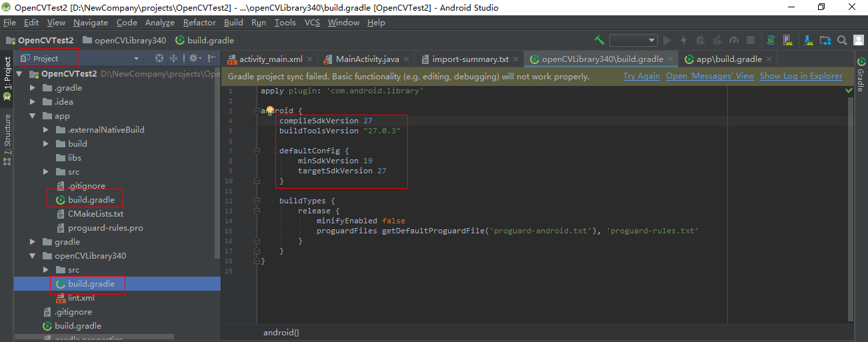868x342 pixels.
Task: Open the SDK Manager download icon
Action: click(809, 40)
